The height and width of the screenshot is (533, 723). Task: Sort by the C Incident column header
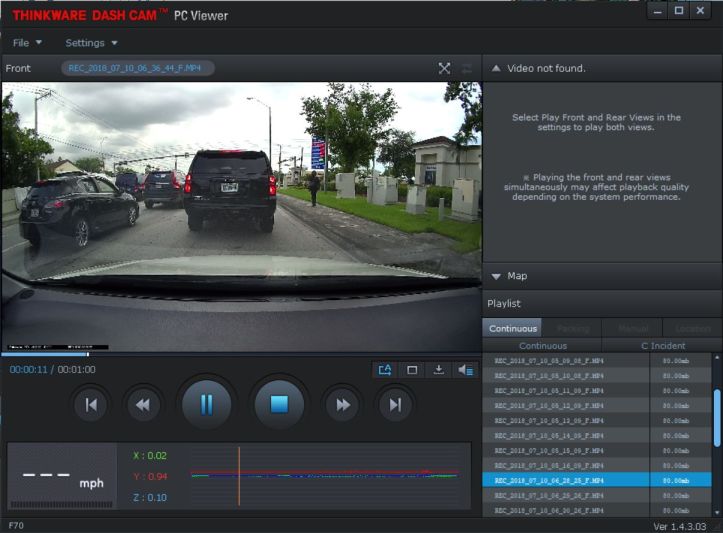663,345
